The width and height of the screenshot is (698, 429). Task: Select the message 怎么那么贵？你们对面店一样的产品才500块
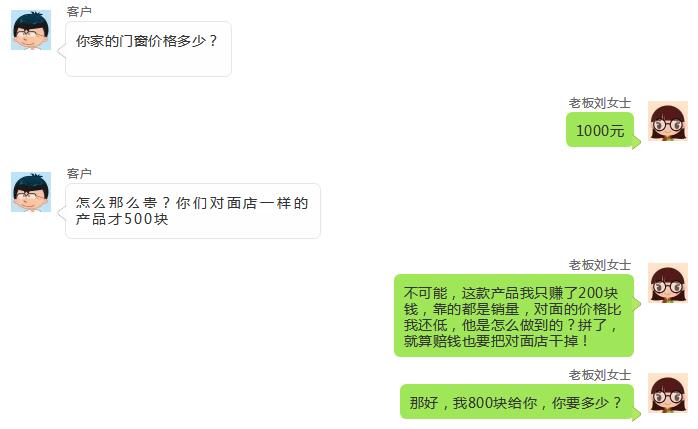tap(193, 211)
